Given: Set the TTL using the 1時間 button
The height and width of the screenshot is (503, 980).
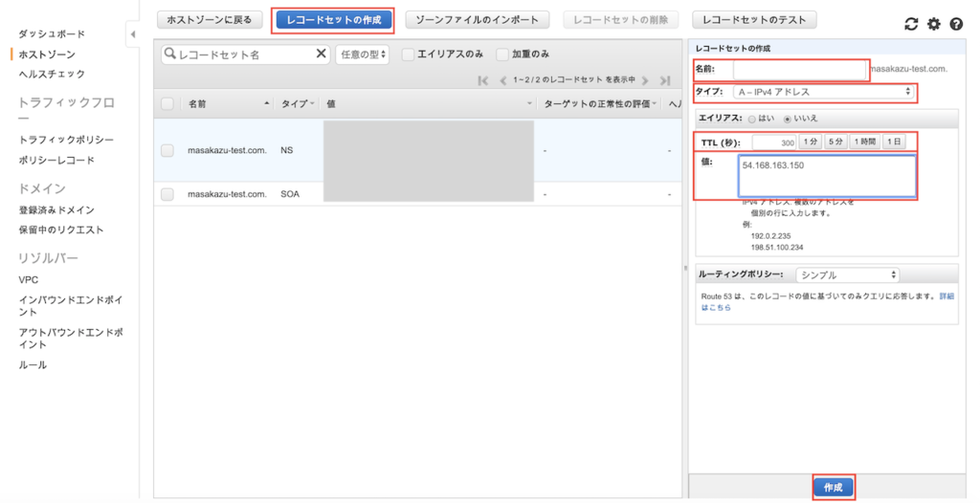Looking at the screenshot, I should coord(864,142).
